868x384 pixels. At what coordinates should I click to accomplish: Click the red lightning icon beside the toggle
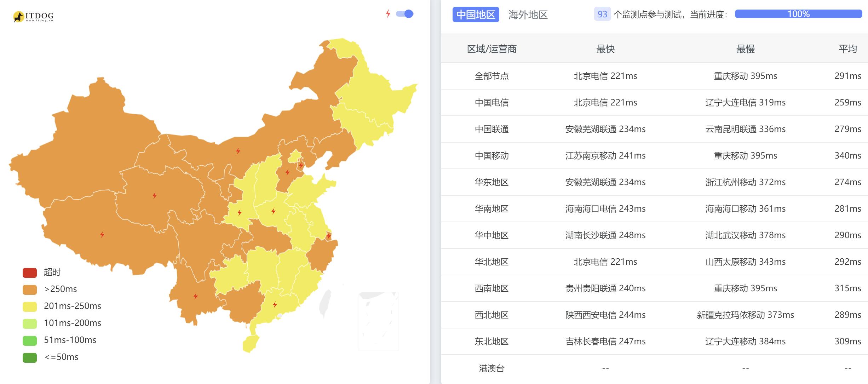pos(388,14)
